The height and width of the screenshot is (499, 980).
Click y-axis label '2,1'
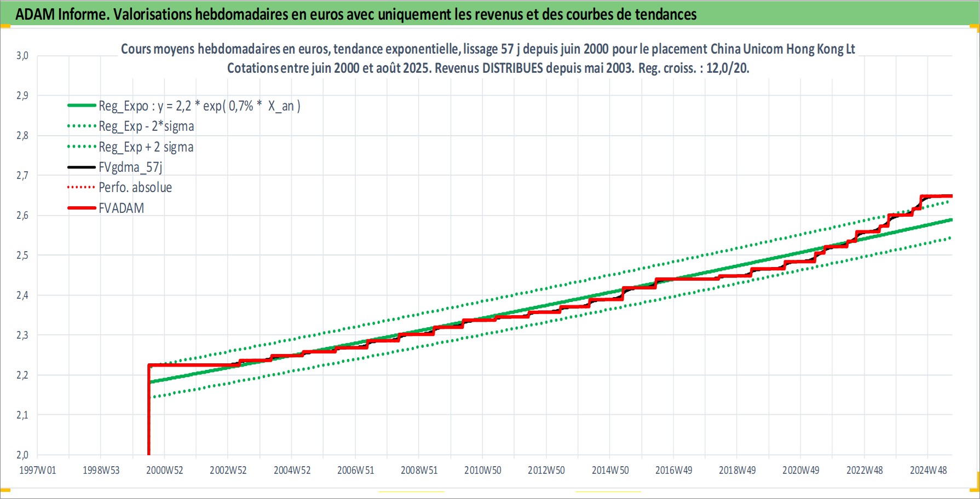(22, 415)
